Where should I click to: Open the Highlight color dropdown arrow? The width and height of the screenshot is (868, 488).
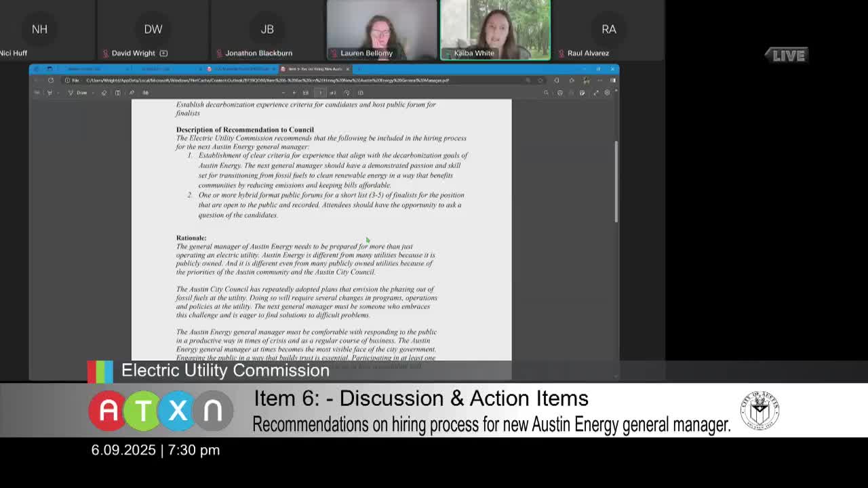tap(58, 93)
